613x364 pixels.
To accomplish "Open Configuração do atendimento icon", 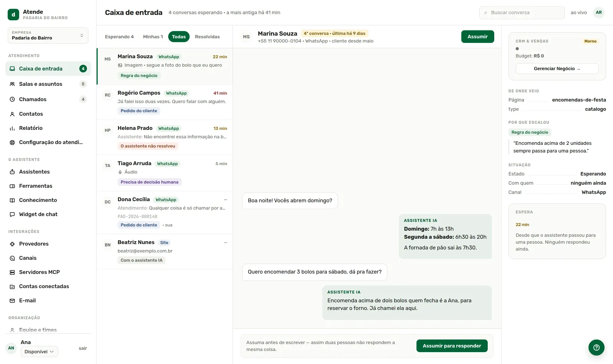I will [12, 142].
